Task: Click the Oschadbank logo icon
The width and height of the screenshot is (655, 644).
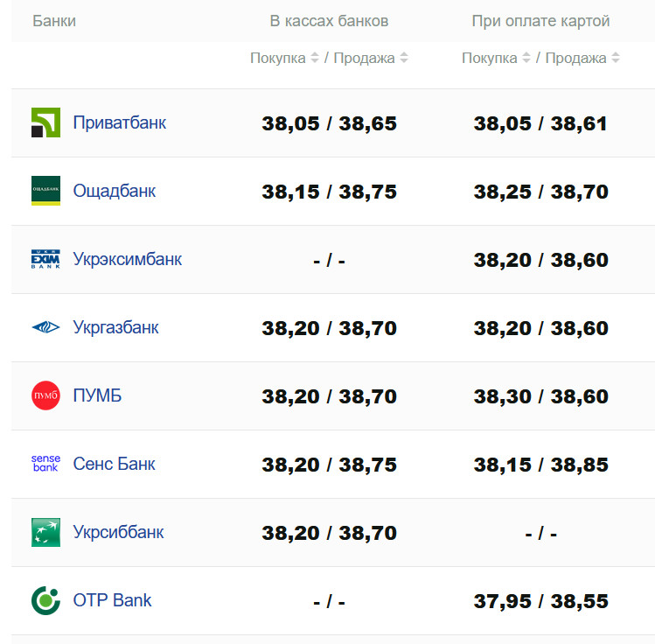Action: pyautogui.click(x=45, y=191)
